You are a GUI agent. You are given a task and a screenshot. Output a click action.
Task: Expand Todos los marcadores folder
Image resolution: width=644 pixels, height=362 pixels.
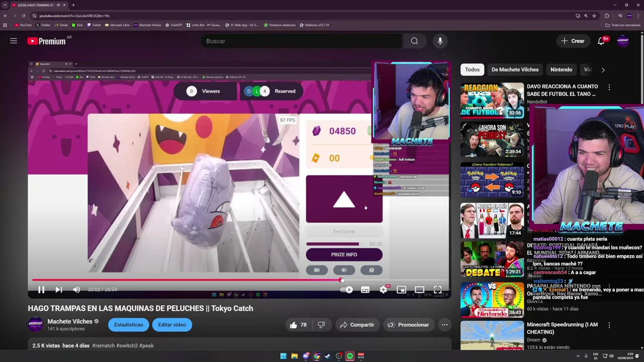623,25
